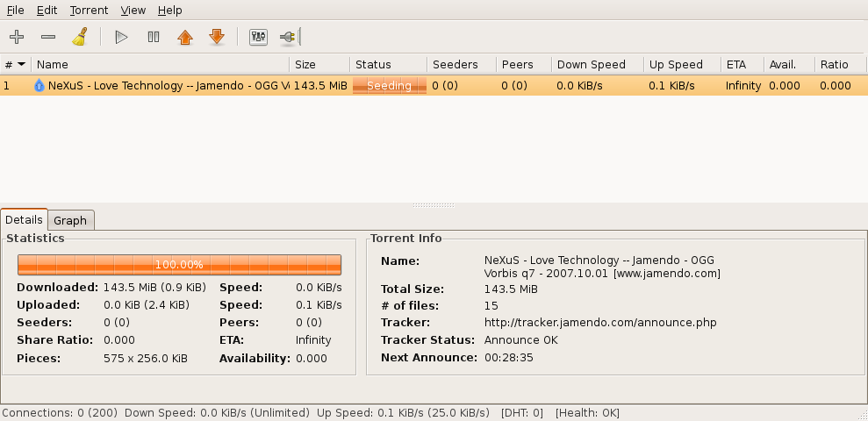Click the toolbar end handle after plug icon
Screen dimensions: 868x421
(299, 37)
